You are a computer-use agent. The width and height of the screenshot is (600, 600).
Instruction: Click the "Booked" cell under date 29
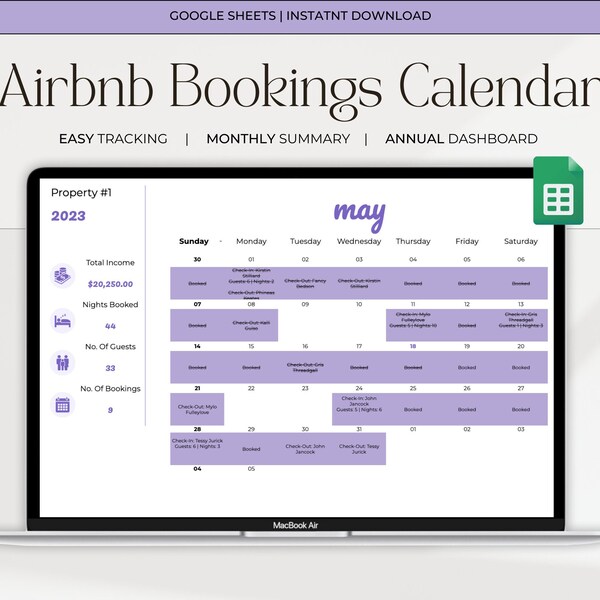[251, 448]
